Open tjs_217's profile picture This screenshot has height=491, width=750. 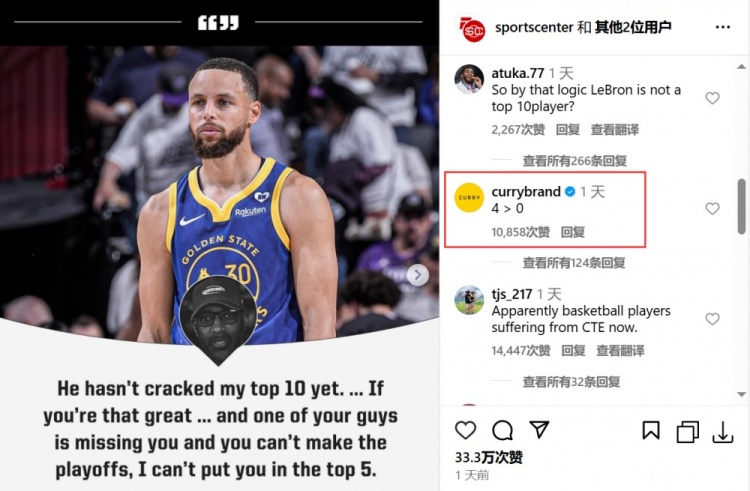coord(469,300)
